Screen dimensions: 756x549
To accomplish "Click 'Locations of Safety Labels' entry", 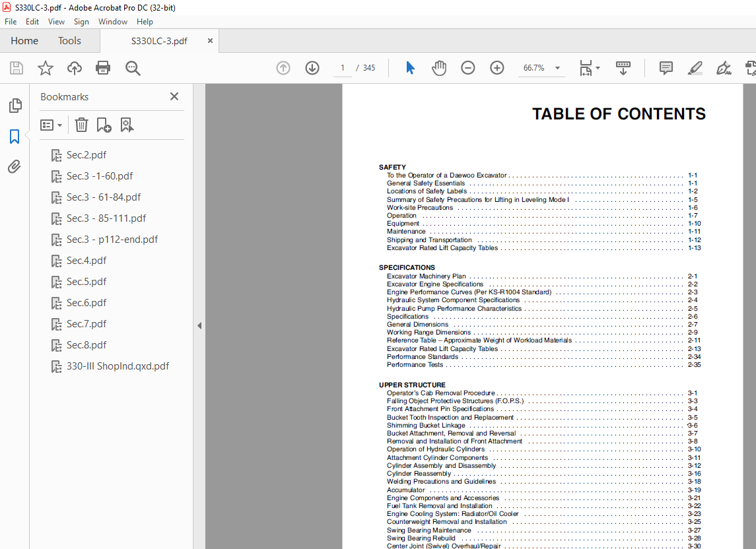I will coord(427,191).
